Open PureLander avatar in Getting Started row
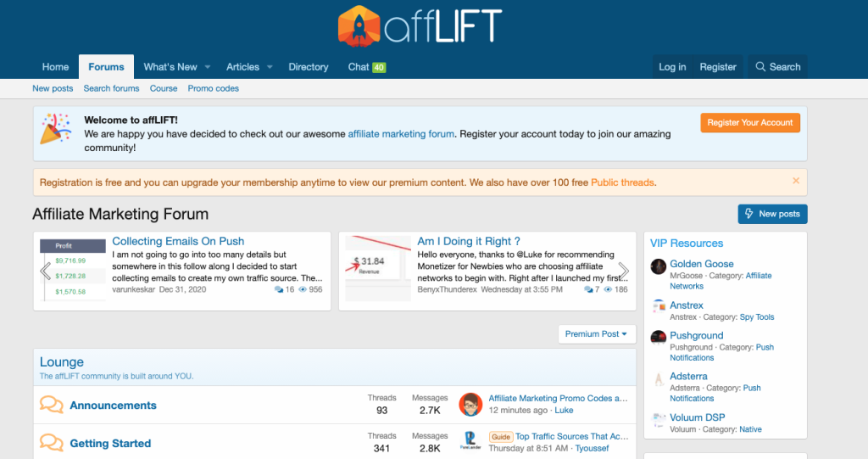 (x=470, y=441)
